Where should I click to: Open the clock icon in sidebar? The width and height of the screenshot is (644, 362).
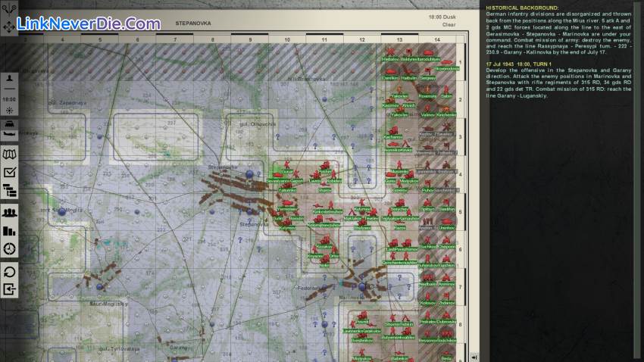[9, 248]
